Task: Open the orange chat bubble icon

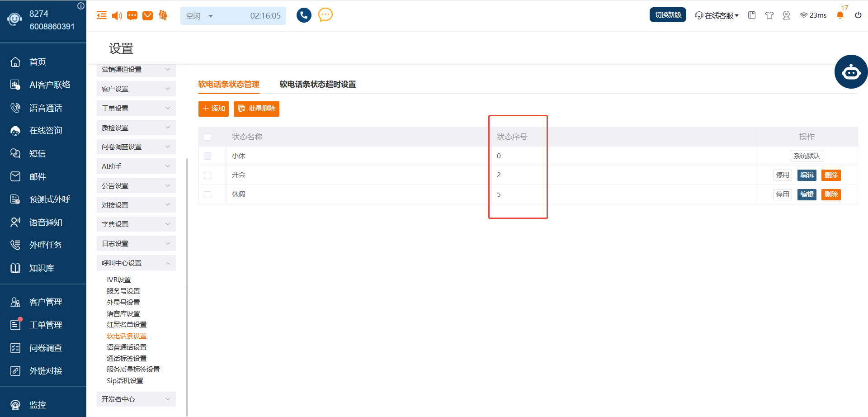Action: coord(325,15)
